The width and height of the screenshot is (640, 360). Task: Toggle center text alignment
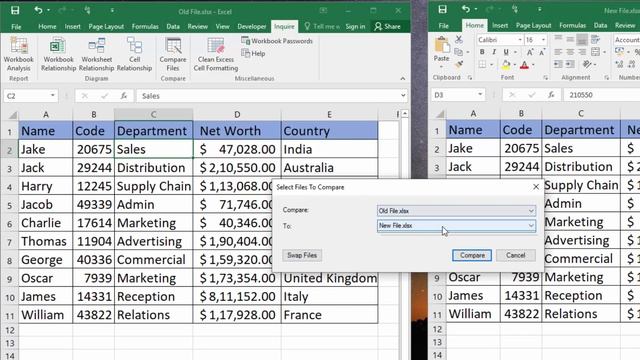pyautogui.click(x=570, y=52)
